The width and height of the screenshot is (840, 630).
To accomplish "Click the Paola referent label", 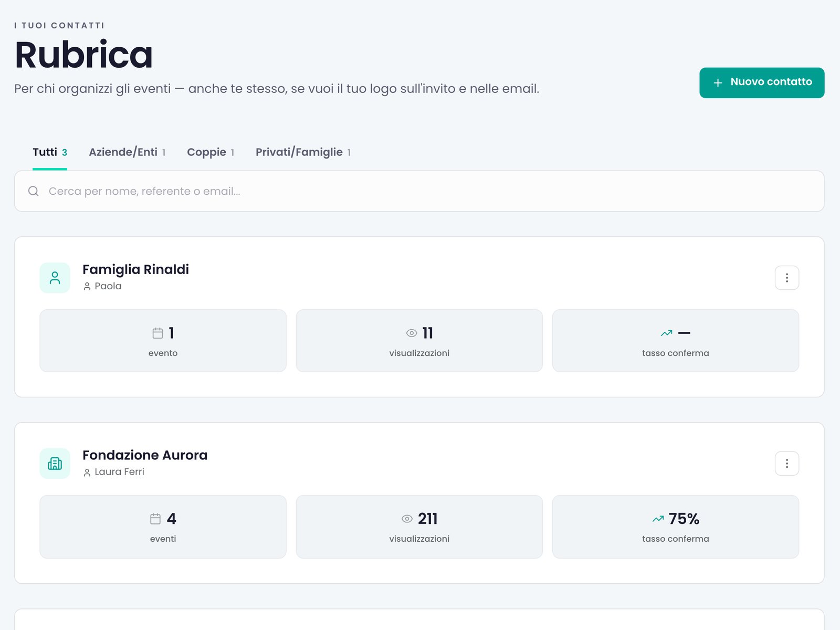I will (x=108, y=286).
